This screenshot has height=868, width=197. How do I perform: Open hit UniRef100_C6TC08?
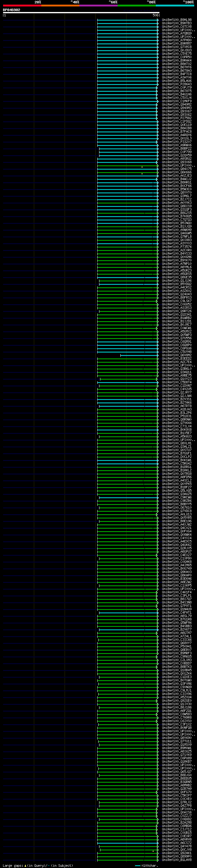(176, 26)
